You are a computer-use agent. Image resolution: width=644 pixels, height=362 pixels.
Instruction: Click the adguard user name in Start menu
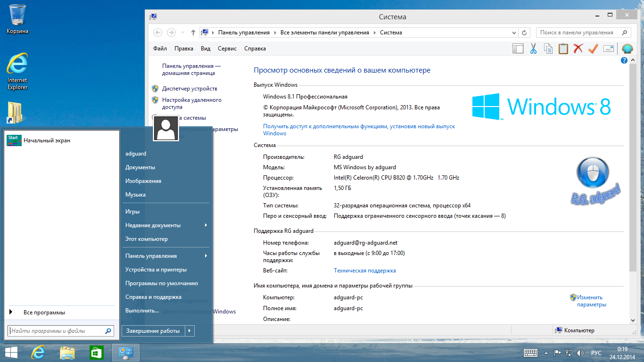click(x=136, y=154)
